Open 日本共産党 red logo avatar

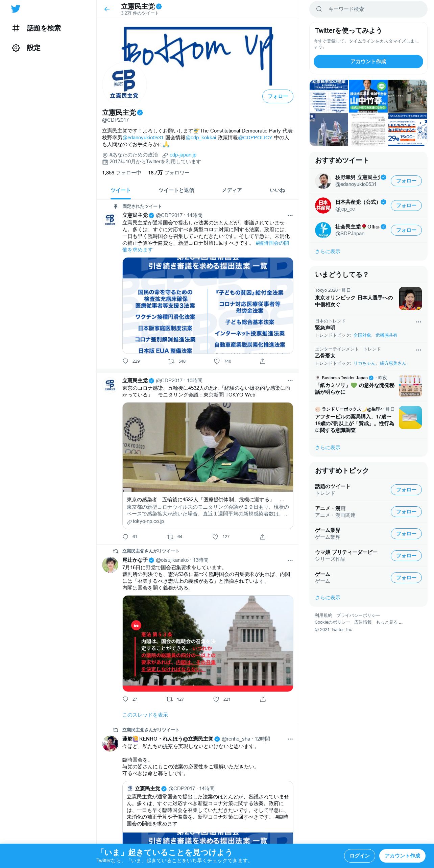323,206
